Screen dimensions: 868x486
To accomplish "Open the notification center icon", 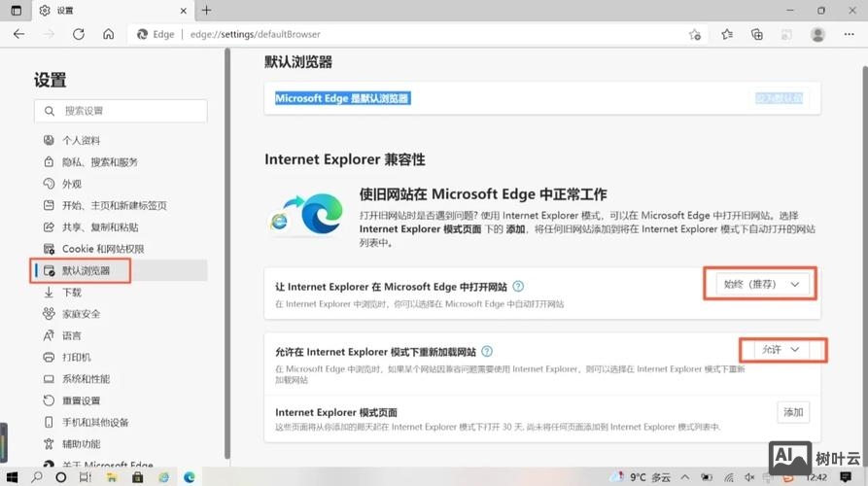I will click(x=846, y=477).
